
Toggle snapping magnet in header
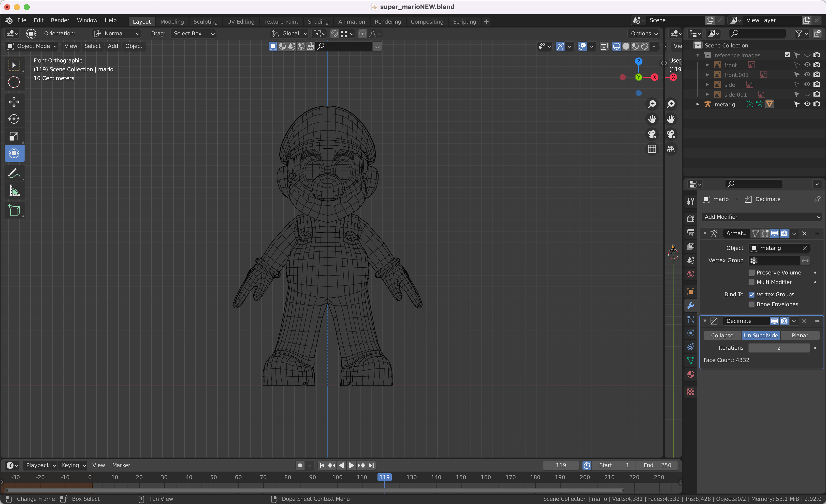pos(334,33)
